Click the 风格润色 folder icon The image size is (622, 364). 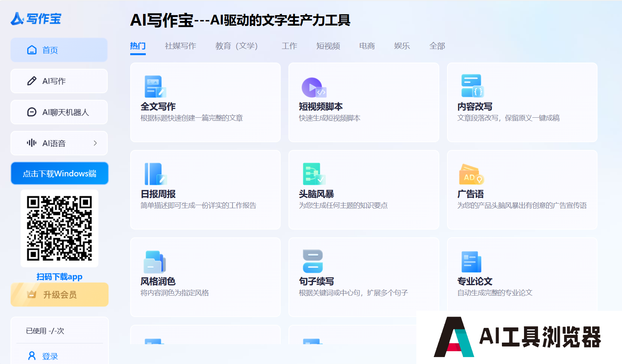[x=155, y=262]
